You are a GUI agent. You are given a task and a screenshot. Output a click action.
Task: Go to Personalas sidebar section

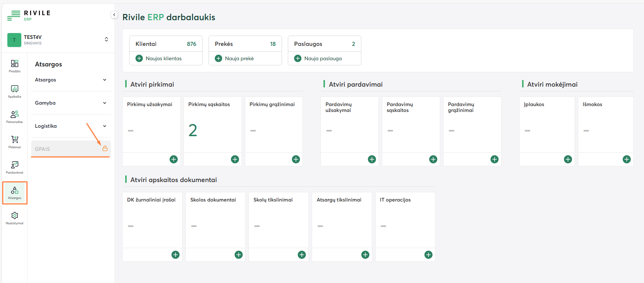15,117
